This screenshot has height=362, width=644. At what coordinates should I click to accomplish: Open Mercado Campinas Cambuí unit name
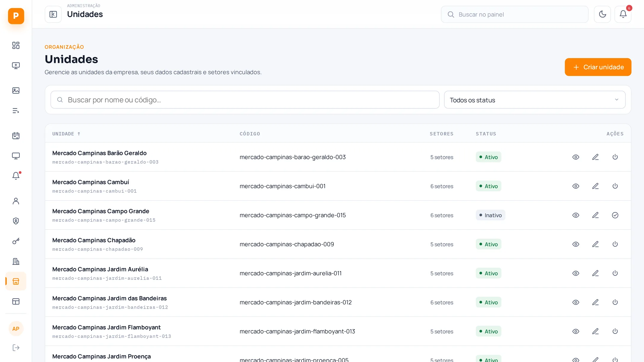click(91, 182)
